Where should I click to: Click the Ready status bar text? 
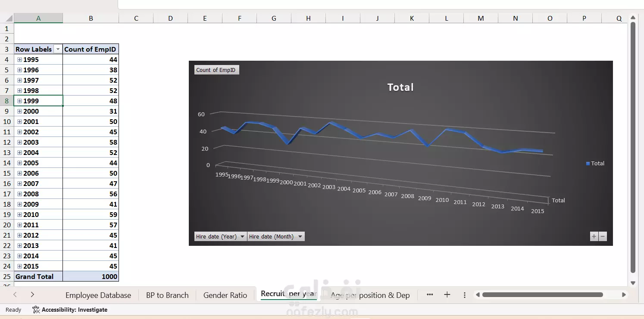tap(13, 310)
